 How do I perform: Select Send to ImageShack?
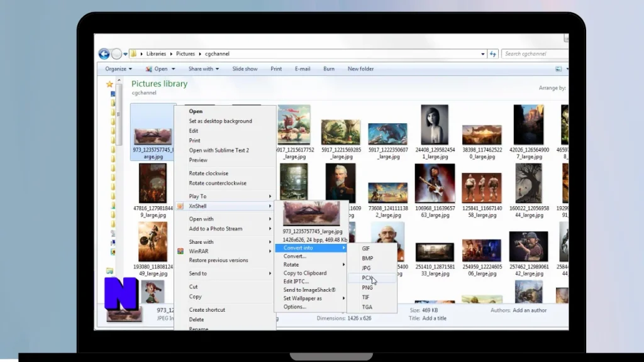point(309,290)
